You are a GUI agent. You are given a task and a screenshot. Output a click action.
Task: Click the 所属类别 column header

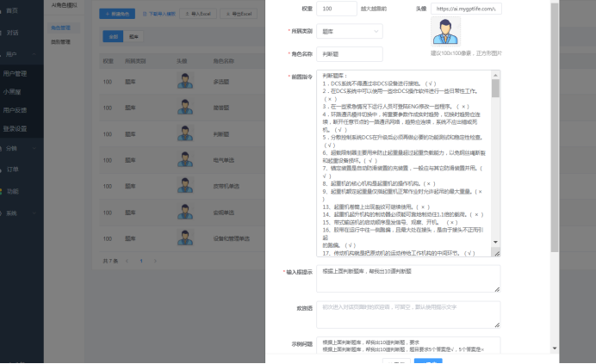(x=135, y=61)
